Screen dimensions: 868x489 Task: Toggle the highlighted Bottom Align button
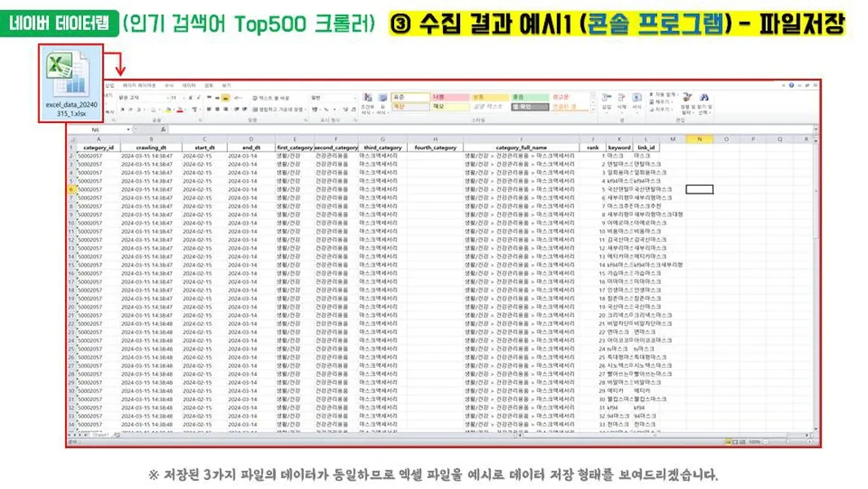pos(226,98)
